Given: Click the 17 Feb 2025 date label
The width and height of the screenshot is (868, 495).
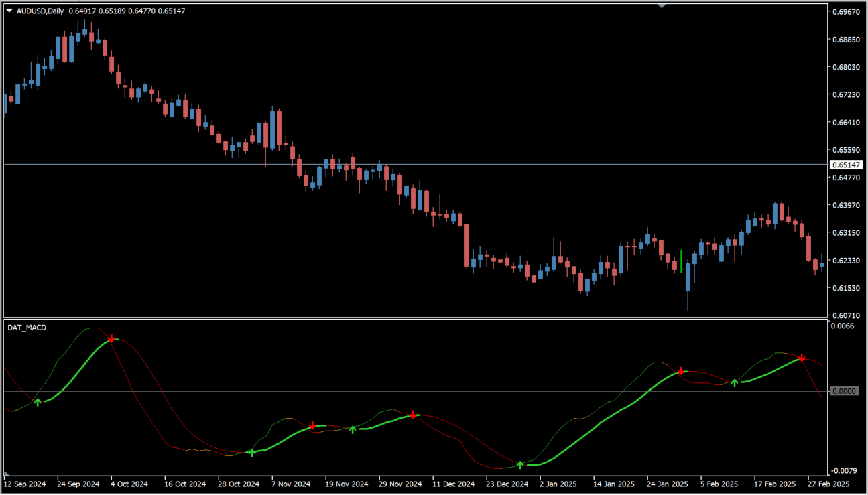Looking at the screenshot, I should pos(775,484).
